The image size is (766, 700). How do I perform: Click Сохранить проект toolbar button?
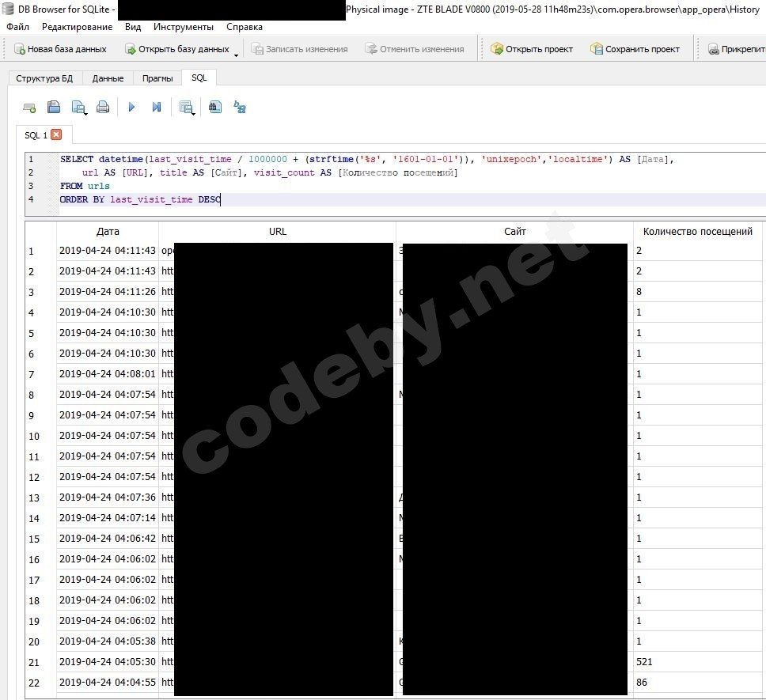(635, 49)
